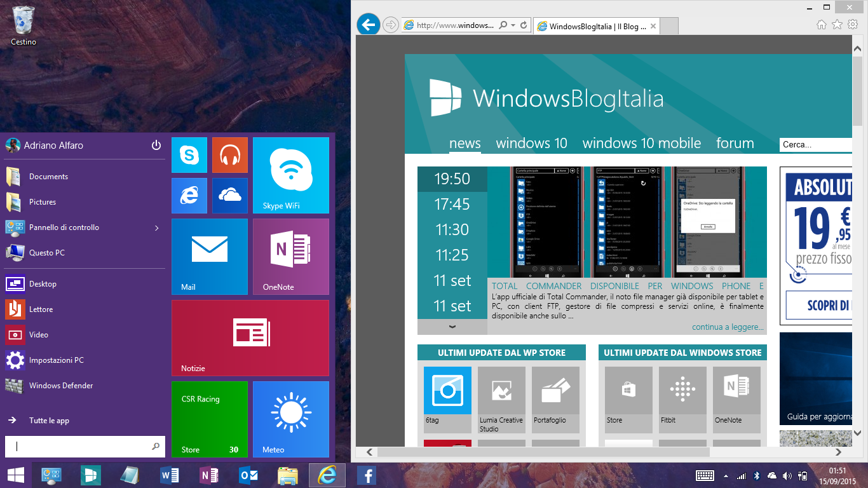Open the OneDrive cloud tile
This screenshot has width=868, height=488.
point(230,196)
